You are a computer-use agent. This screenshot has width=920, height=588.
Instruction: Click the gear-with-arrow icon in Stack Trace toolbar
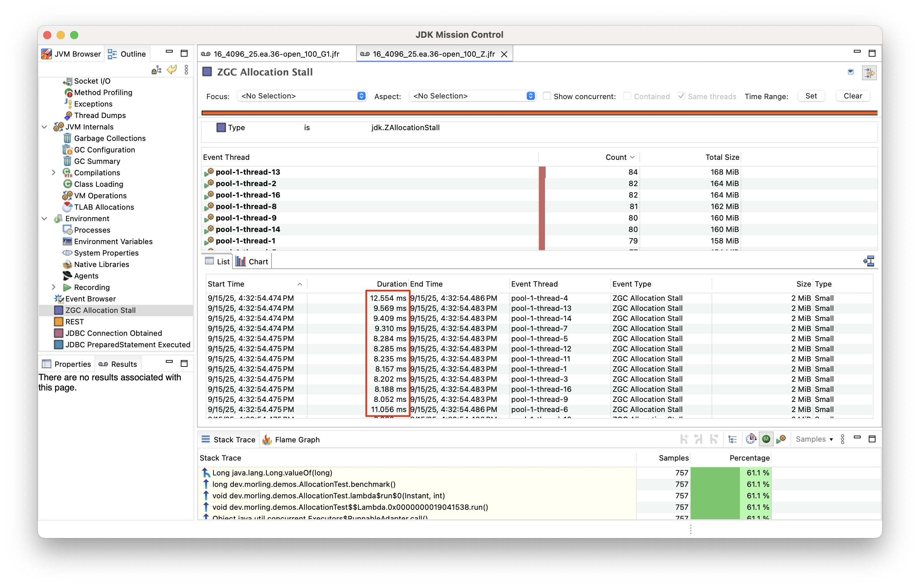[x=781, y=439]
